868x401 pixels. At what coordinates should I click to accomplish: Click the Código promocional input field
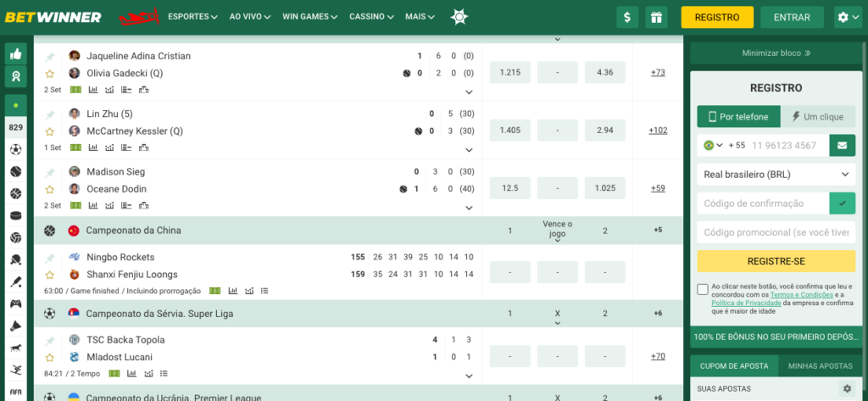coord(776,232)
